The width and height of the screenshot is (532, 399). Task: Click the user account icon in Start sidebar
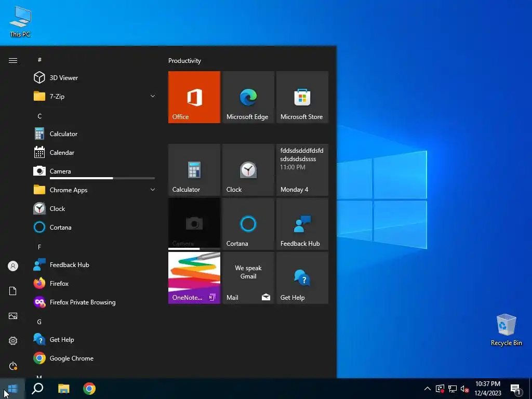click(x=13, y=266)
